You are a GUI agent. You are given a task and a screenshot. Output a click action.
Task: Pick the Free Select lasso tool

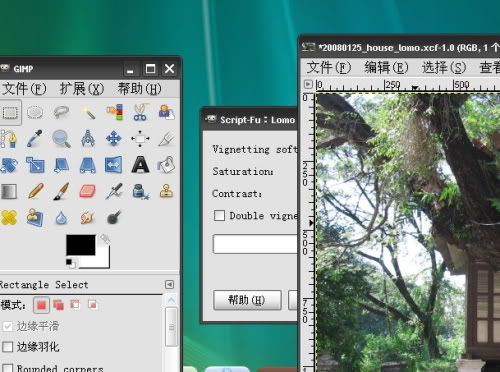click(x=61, y=112)
